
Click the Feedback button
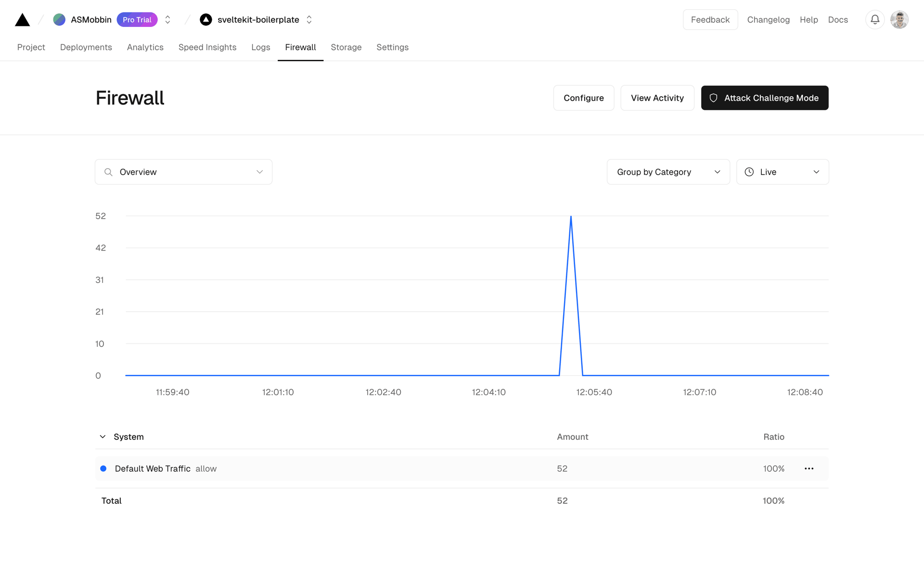click(x=710, y=20)
